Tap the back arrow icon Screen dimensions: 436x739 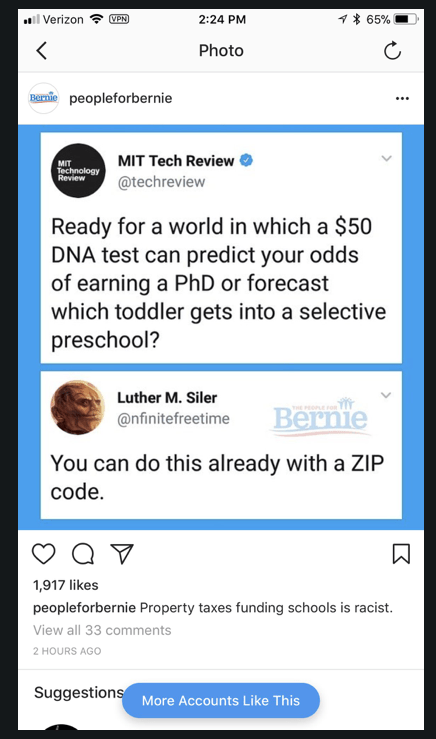pos(41,50)
